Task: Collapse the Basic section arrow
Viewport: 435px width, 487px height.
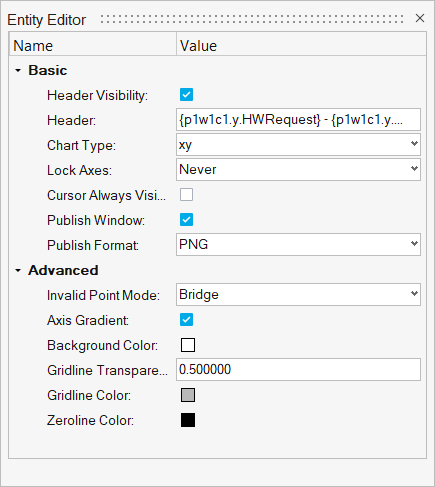Action: coord(18,70)
